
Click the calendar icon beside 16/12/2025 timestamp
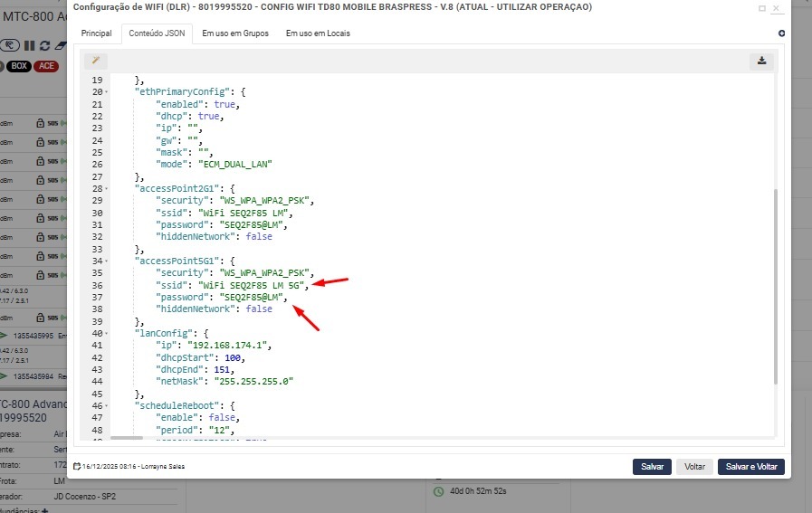tap(77, 467)
